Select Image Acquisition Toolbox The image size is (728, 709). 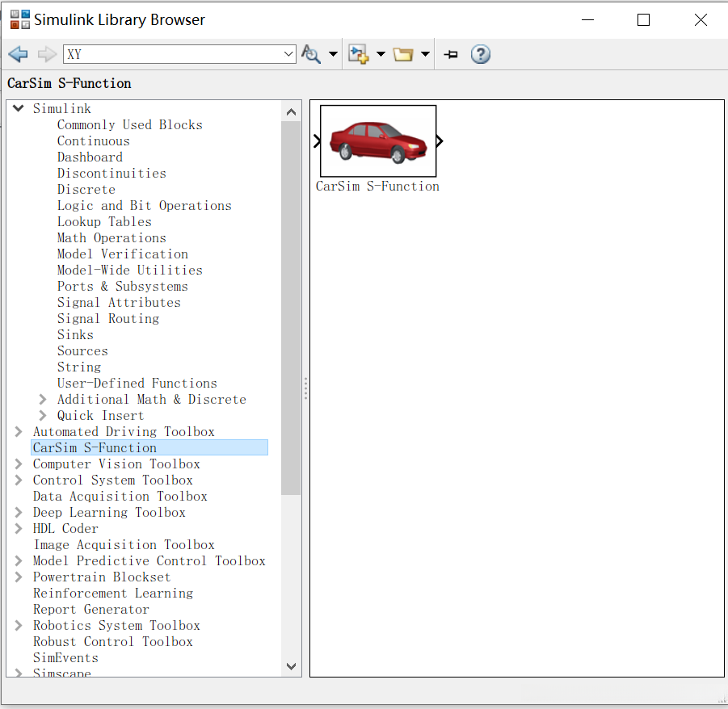tap(124, 545)
